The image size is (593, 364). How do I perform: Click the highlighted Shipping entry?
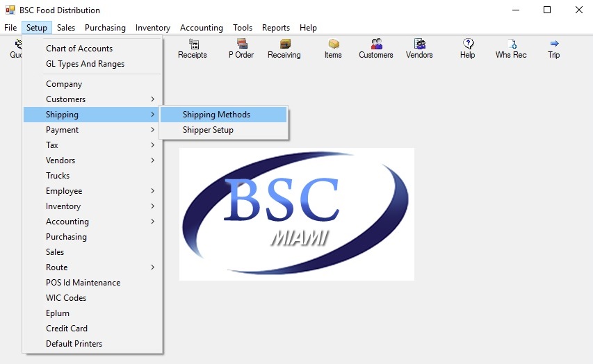click(91, 115)
